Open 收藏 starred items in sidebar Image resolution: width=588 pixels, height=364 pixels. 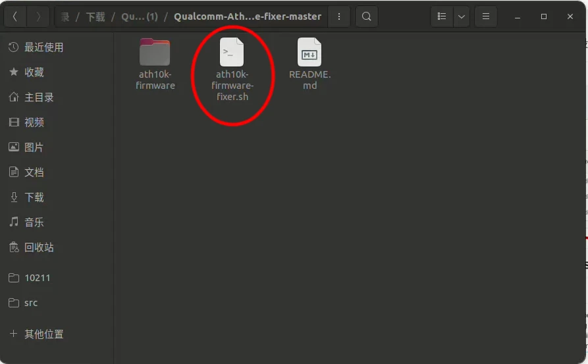[x=34, y=72]
